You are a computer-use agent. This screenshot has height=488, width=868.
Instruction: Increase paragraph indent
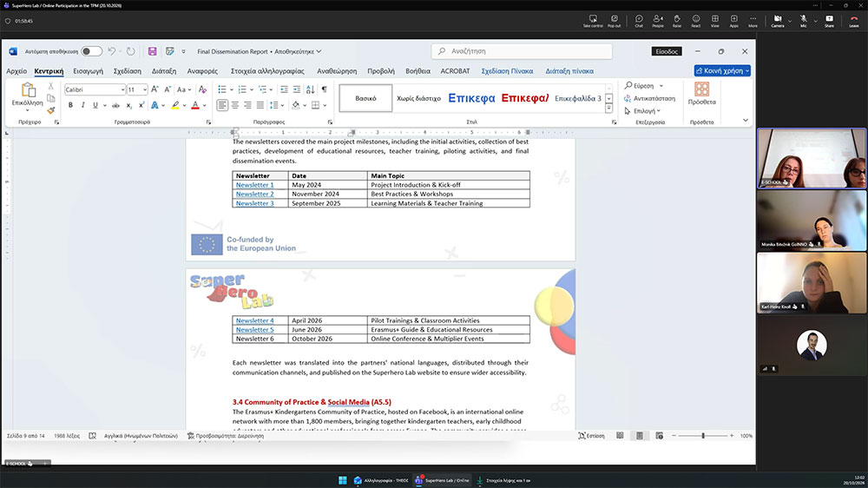click(x=297, y=89)
